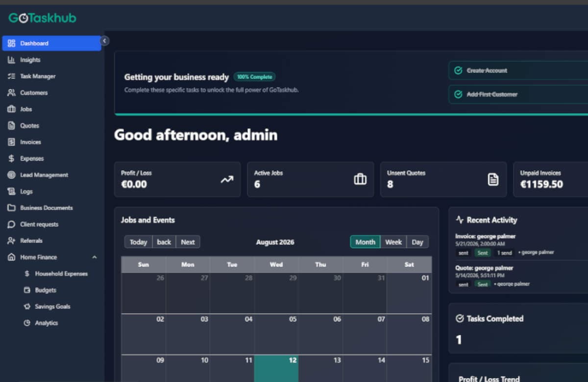Click the calendar back button
The height and width of the screenshot is (382, 588).
(164, 242)
